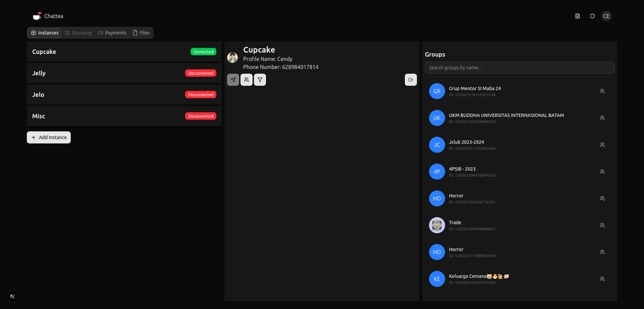Click the logout icon on the right of Cupcake's toolbar

pos(411,79)
